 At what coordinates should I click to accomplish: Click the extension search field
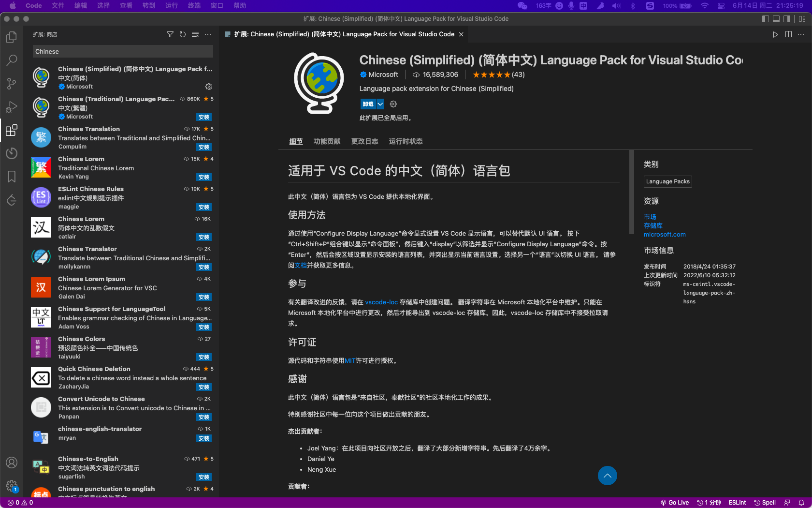(x=123, y=51)
